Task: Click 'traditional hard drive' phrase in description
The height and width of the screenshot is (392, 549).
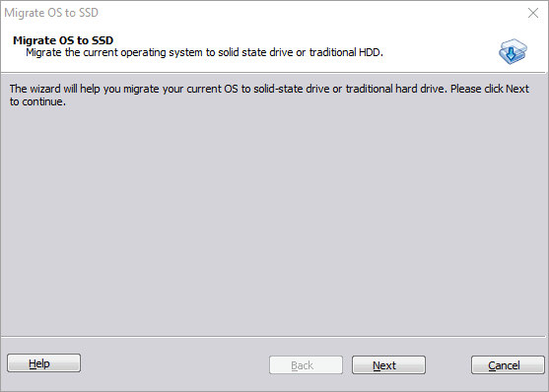Action: pos(396,89)
